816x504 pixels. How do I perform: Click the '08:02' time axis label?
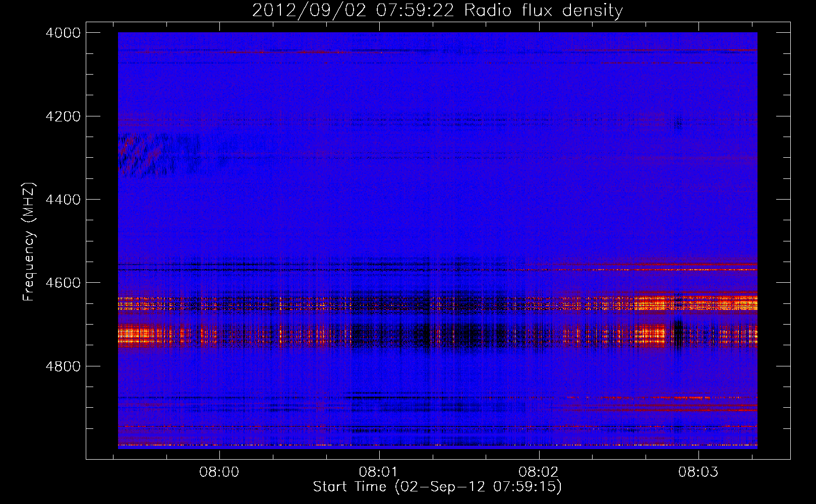539,472
